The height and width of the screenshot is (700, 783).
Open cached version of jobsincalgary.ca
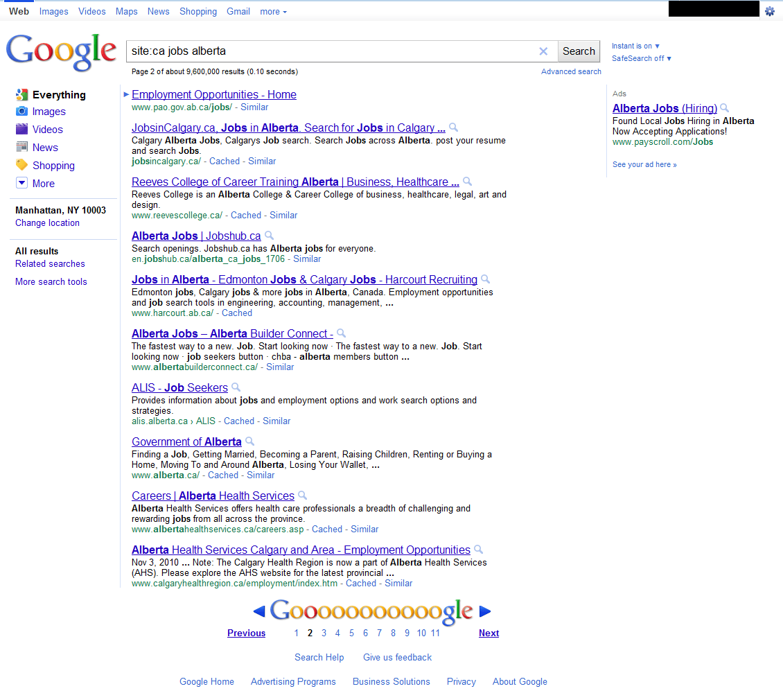225,161
